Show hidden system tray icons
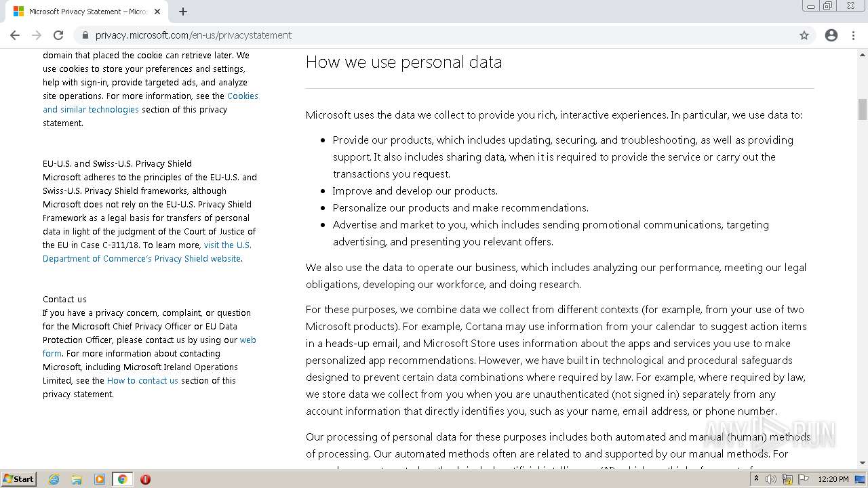 pyautogui.click(x=756, y=479)
